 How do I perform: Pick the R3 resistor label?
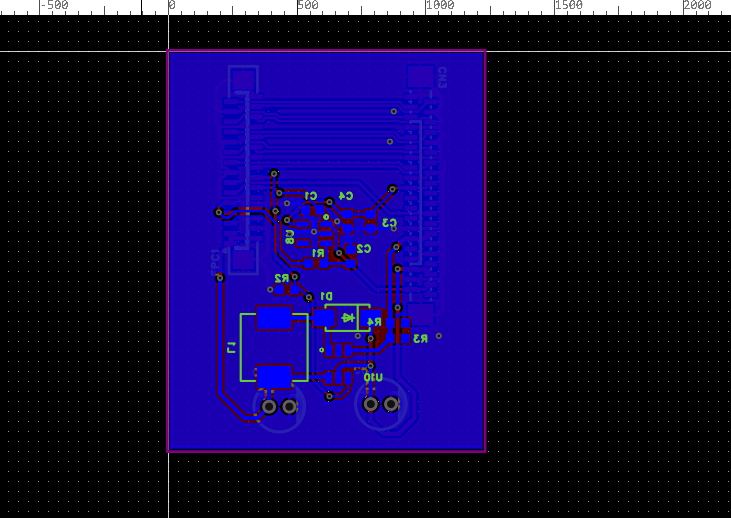pos(421,339)
